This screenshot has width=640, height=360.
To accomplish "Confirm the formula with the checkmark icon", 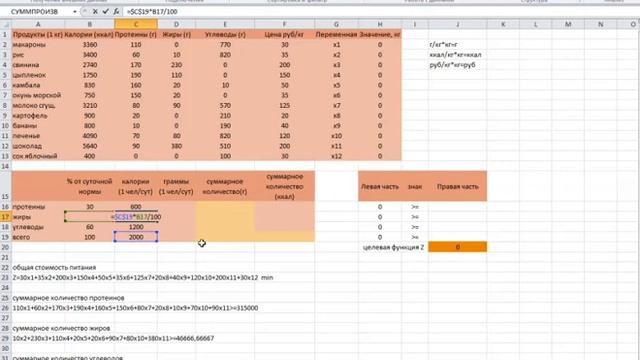I will tap(105, 11).
